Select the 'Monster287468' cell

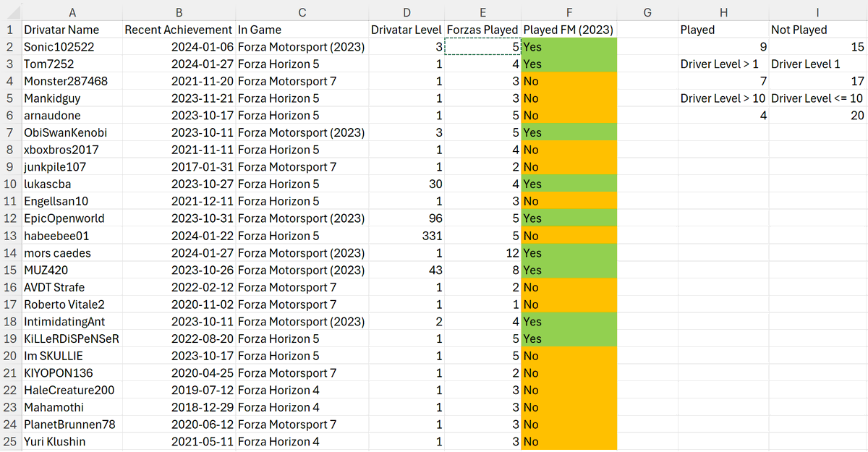click(x=72, y=81)
